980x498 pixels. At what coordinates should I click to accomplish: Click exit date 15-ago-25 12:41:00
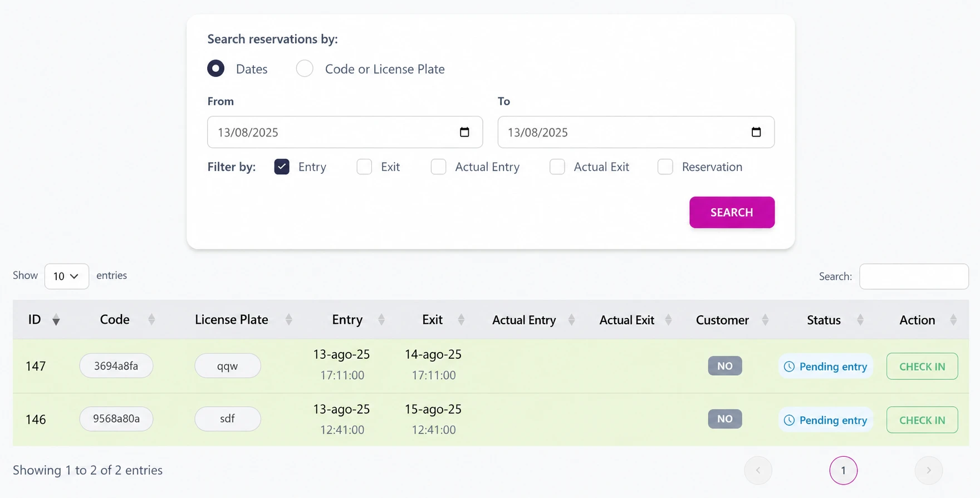click(433, 419)
